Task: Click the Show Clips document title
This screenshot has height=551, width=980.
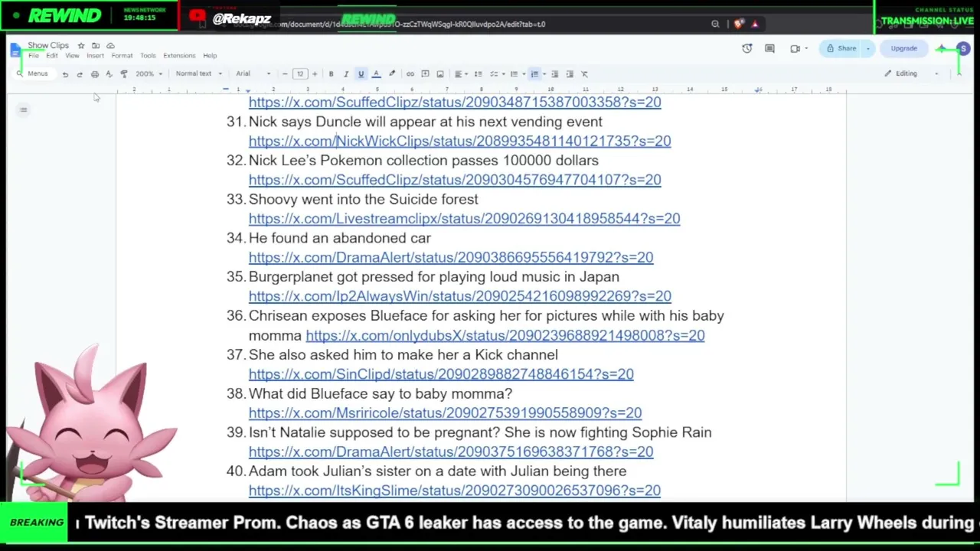Action: tap(48, 46)
